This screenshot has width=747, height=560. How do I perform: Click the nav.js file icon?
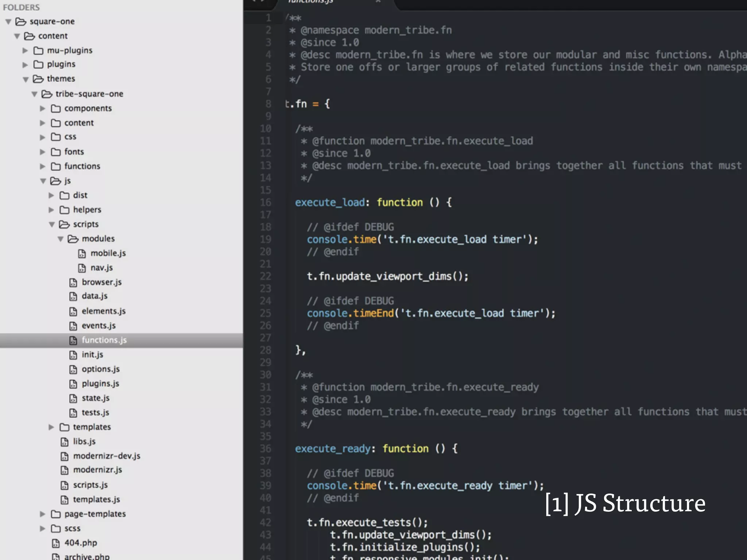[x=82, y=268]
